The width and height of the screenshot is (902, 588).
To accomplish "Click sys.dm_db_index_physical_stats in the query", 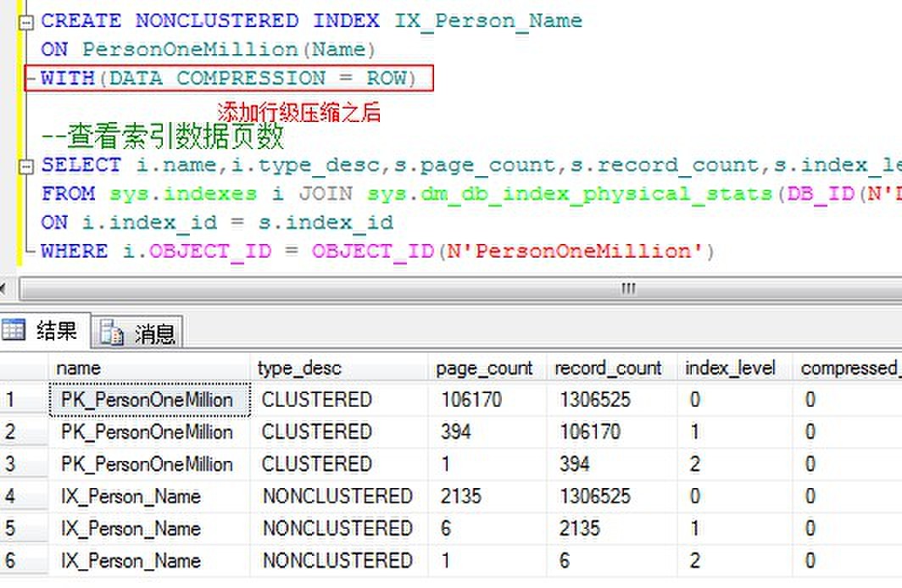I will [570, 194].
